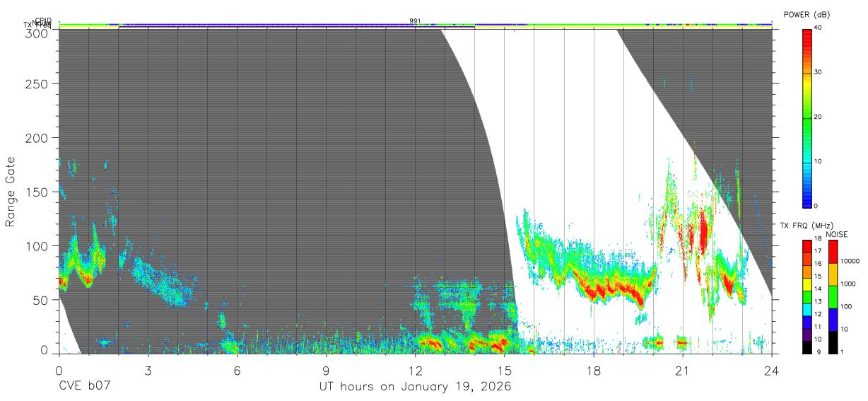The image size is (868, 401).
Task: Click the CVE b07 radar label
Action: tap(85, 385)
